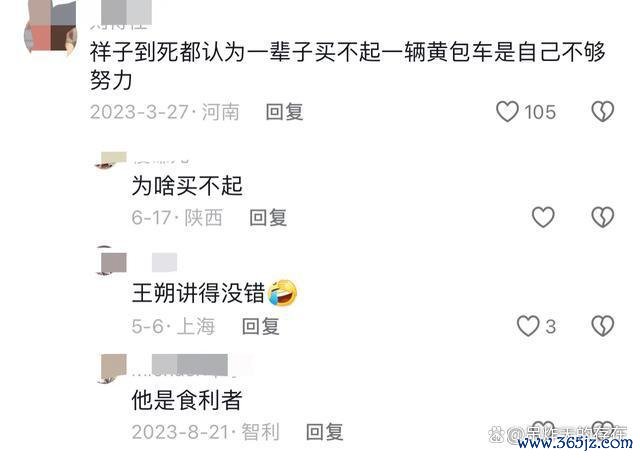Reply to the 2023-8-21 智利 comment

tap(325, 432)
